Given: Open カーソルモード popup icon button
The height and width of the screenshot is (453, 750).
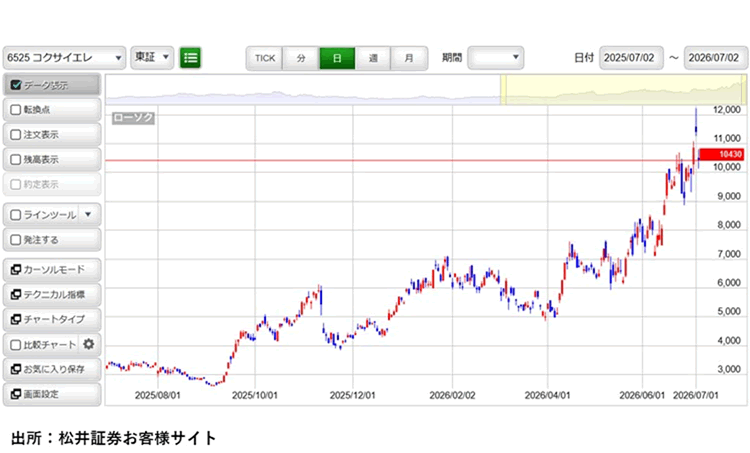Looking at the screenshot, I should click(52, 270).
